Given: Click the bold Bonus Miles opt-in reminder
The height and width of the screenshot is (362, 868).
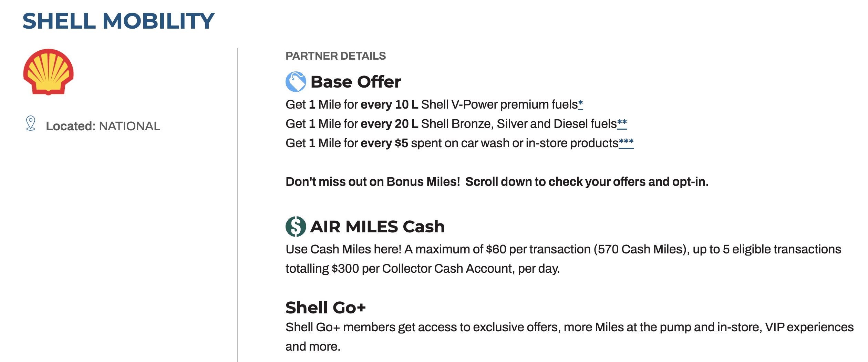Looking at the screenshot, I should coord(497,182).
